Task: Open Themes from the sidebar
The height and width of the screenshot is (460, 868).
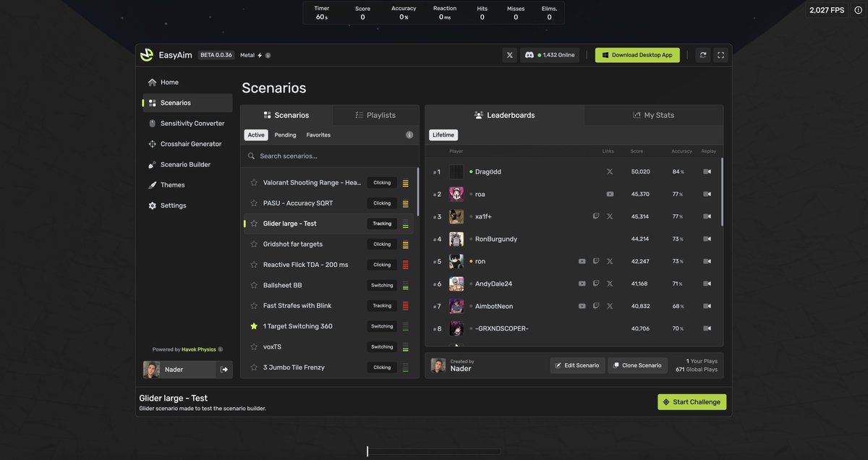Action: coord(187,185)
